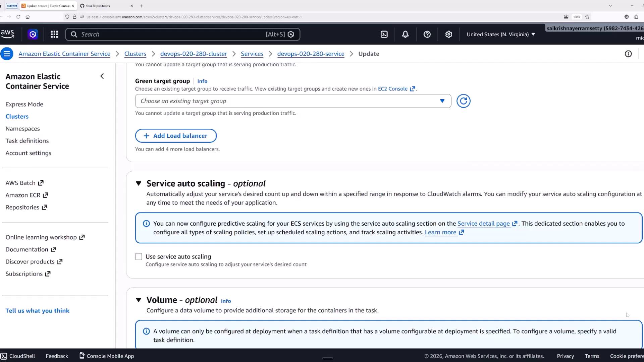Image resolution: width=644 pixels, height=362 pixels.
Task: Click the AWS search field
Action: click(183, 34)
